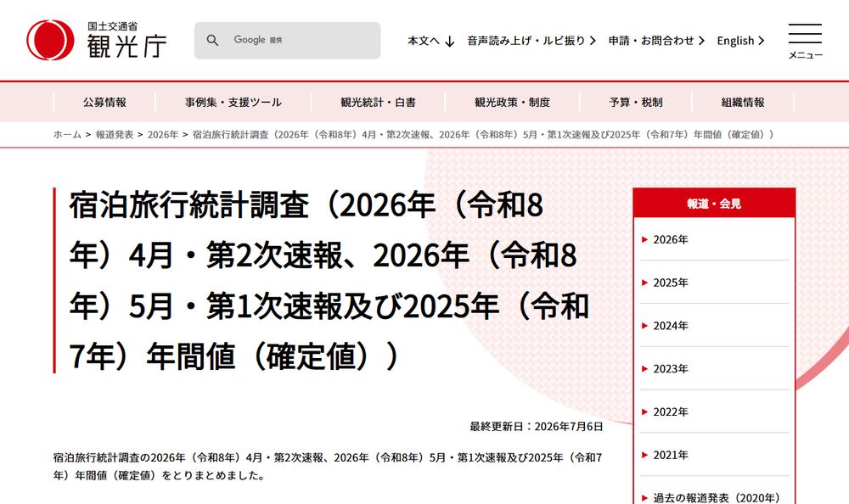Screen dimensions: 849x504
Task: Jump to 本文へ link
Action: 431,41
